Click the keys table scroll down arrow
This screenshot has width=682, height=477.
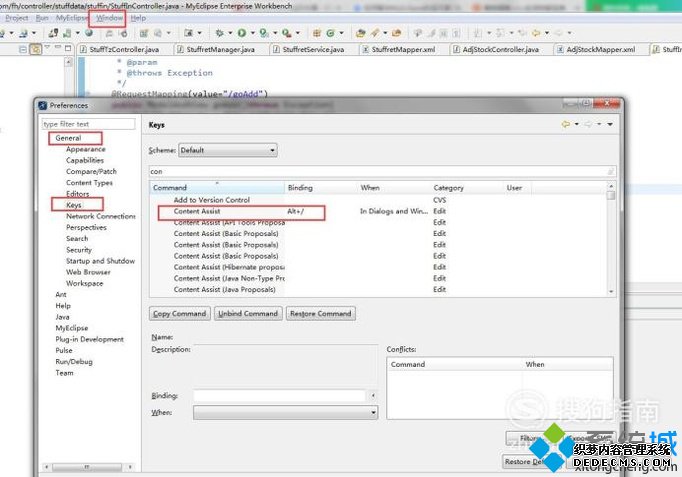611,292
